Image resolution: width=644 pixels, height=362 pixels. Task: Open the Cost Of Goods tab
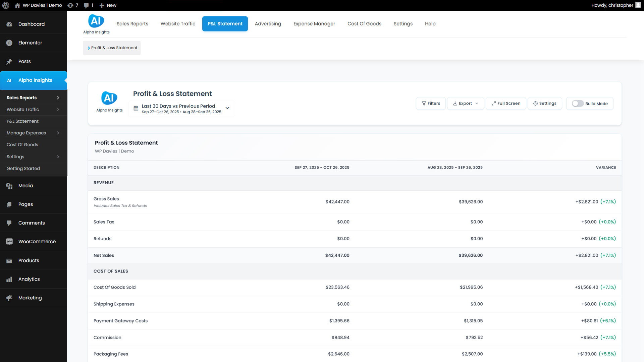[364, 24]
